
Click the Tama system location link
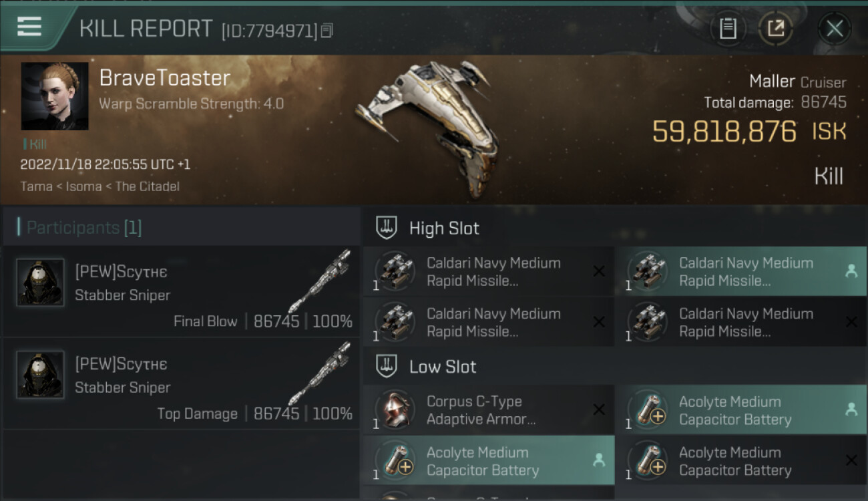pyautogui.click(x=36, y=186)
